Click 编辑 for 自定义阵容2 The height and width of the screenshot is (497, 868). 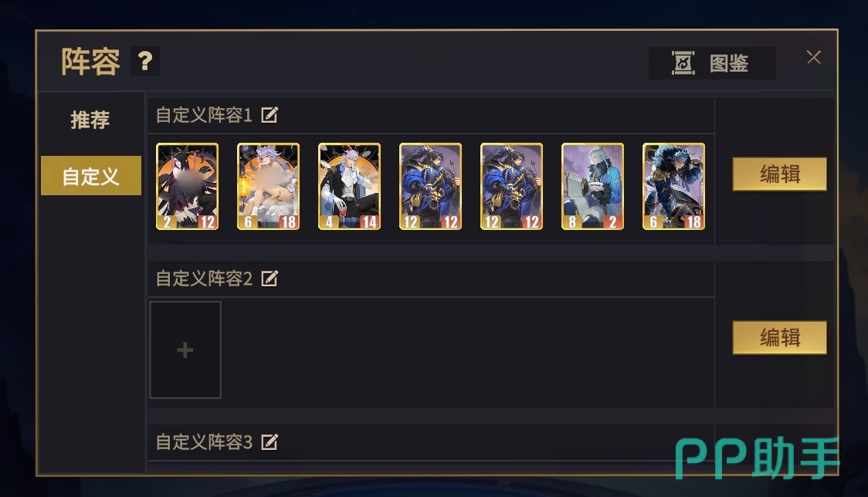pos(779,337)
